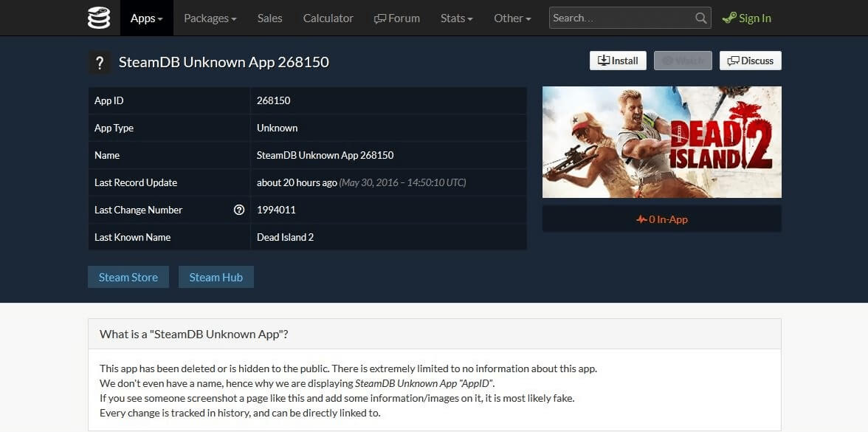
Task: Click the question mark app icon
Action: (100, 62)
